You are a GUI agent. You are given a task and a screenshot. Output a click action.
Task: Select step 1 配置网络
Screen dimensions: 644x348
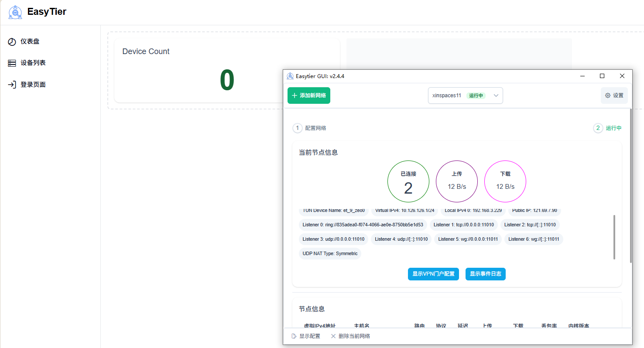tap(310, 128)
